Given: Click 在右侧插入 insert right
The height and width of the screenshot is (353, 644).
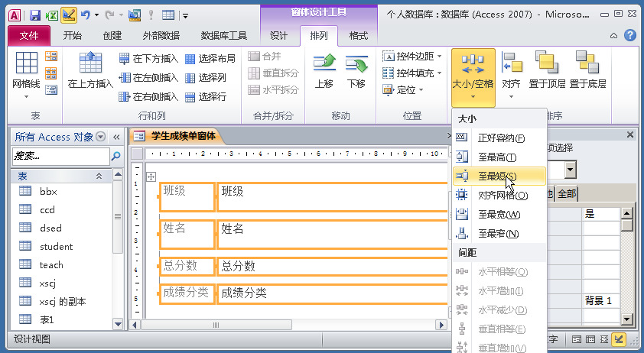Looking at the screenshot, I should (148, 97).
